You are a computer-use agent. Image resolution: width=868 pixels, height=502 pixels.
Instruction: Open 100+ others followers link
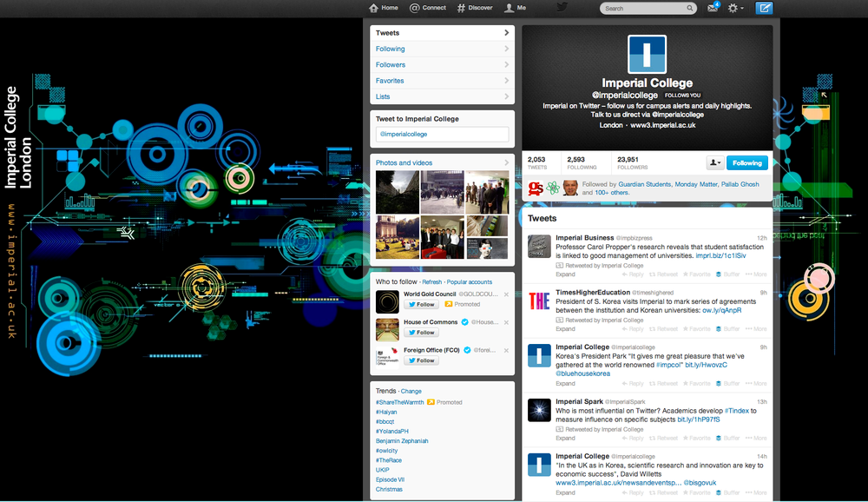(611, 193)
